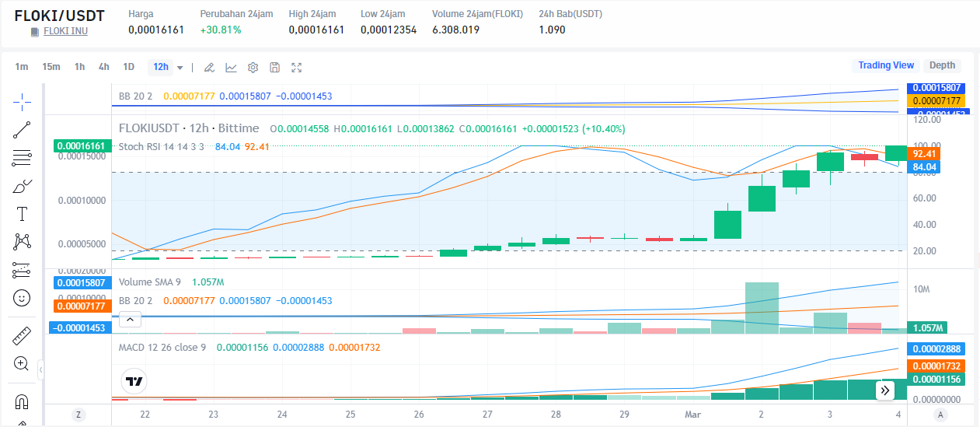The width and height of the screenshot is (980, 427).
Task: Open the emoji icons tool
Action: 22,298
